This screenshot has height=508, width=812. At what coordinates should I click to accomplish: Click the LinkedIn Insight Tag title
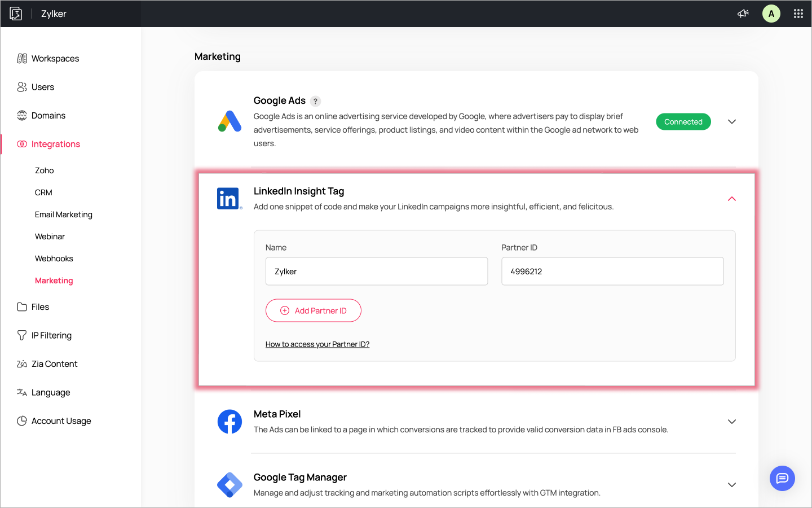pos(299,191)
